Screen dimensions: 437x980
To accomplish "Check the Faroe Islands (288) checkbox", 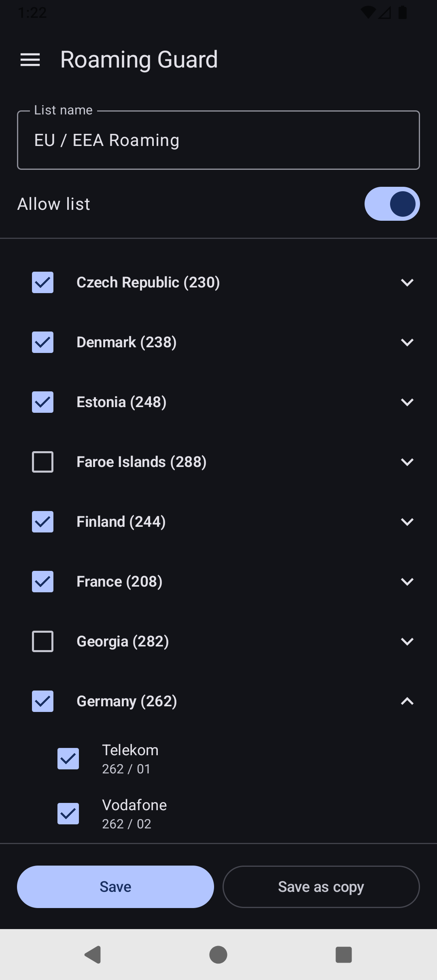I will tap(43, 462).
